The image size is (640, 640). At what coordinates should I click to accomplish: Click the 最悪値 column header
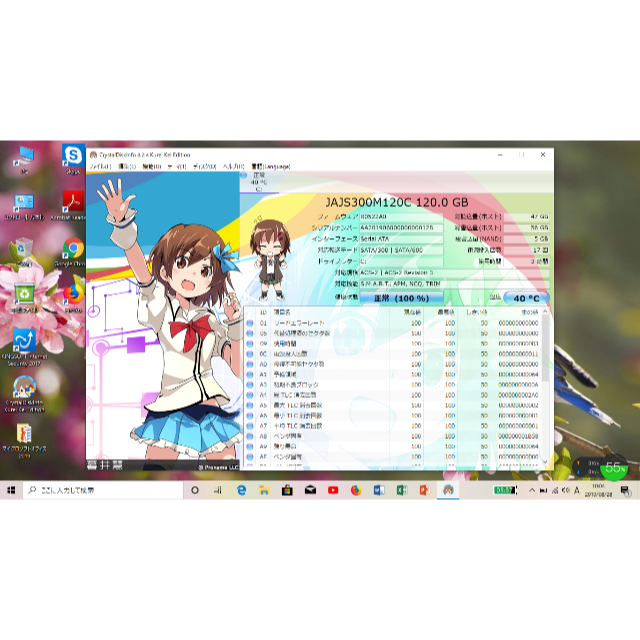[441, 312]
